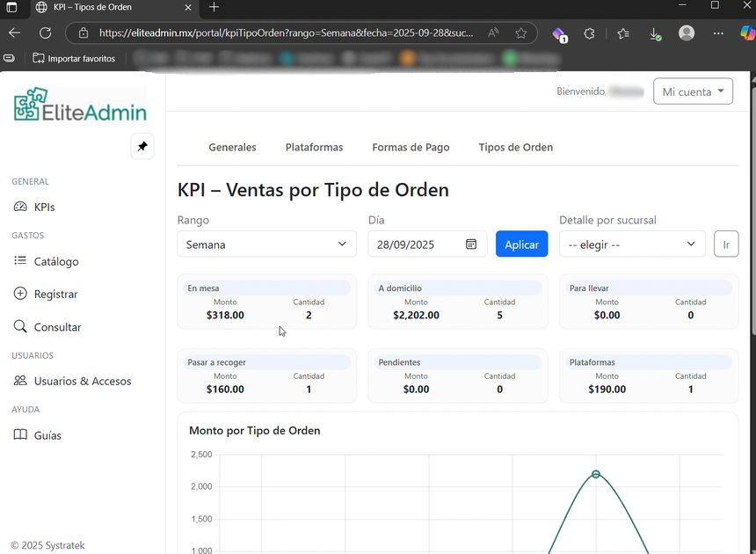Click the pin sidebar icon
Viewport: 756px width, 554px height.
[142, 147]
